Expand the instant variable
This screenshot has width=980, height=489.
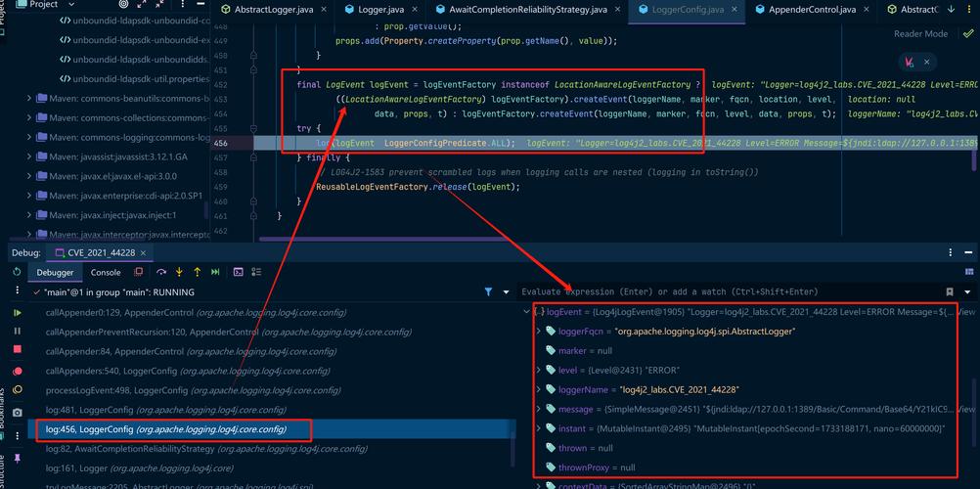click(x=539, y=428)
